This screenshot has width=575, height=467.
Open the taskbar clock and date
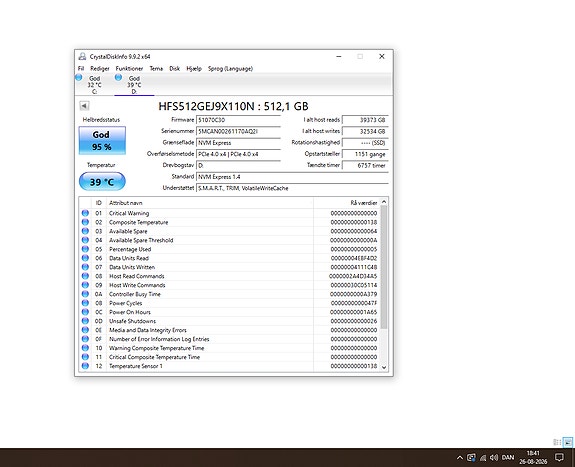(x=533, y=457)
